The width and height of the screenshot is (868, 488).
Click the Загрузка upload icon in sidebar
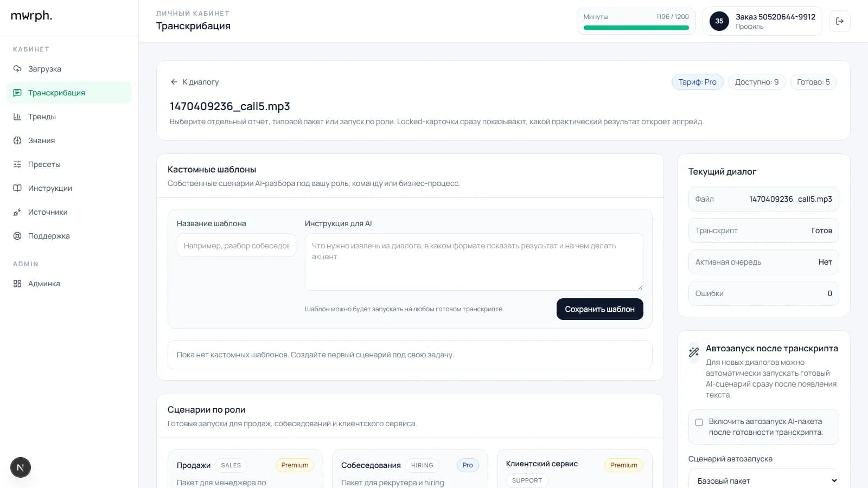tap(17, 69)
